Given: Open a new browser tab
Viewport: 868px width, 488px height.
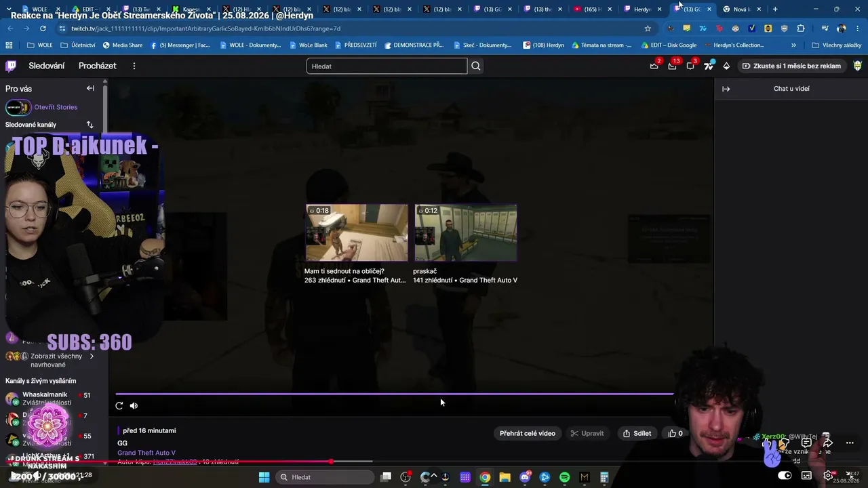Looking at the screenshot, I should (x=775, y=9).
